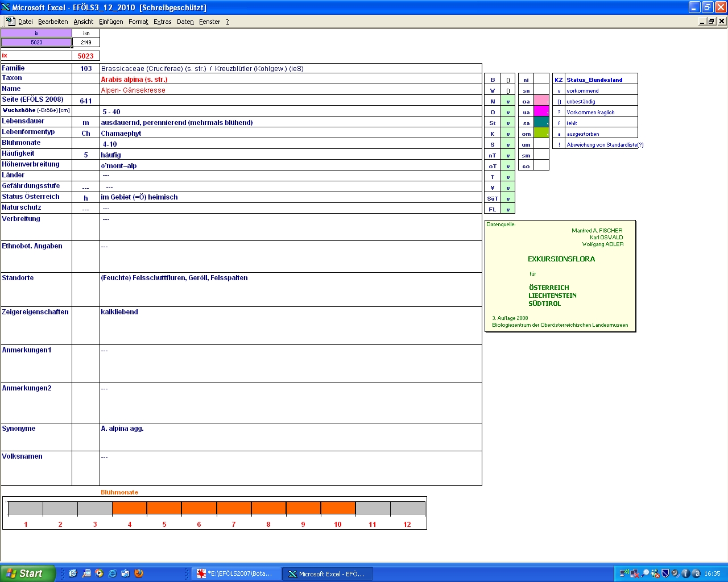Select the purple cell containing 5023
The height and width of the screenshot is (582, 728).
tap(36, 42)
